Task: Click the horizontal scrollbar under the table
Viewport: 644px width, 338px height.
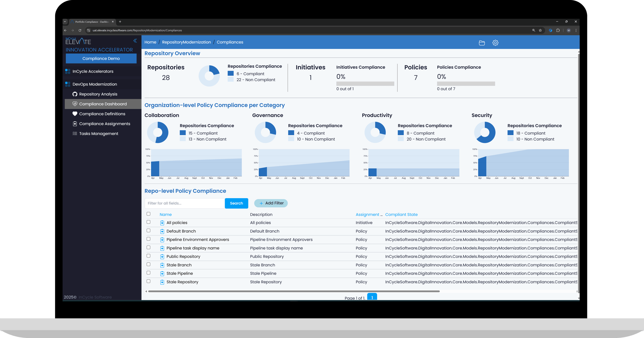Action: click(294, 291)
